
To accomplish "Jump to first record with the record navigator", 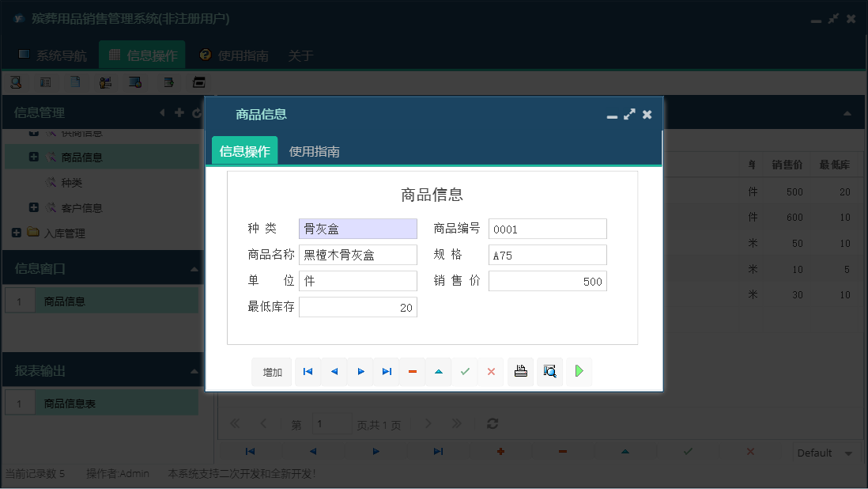I will (308, 371).
